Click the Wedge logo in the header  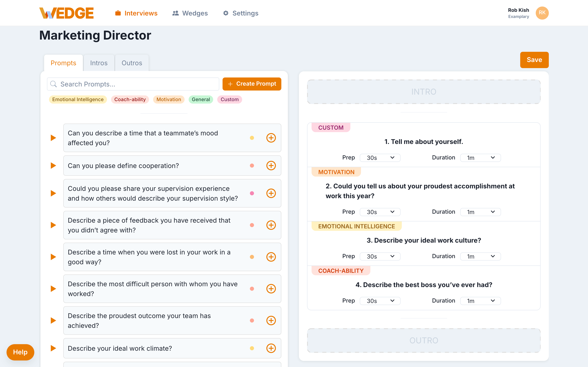pos(67,13)
